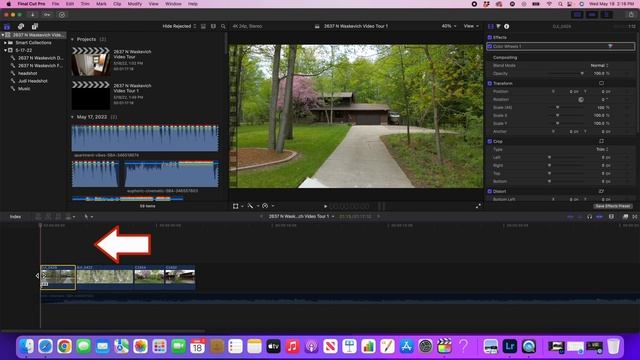Toggle the timeline audio skimming headphones icon
The height and width of the screenshot is (360, 640).
click(589, 217)
